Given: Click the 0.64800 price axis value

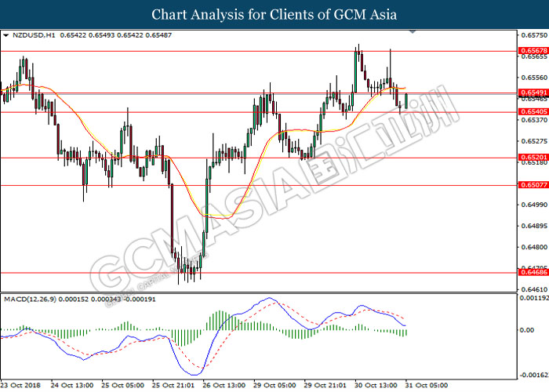Looking at the screenshot, I should 534,248.
